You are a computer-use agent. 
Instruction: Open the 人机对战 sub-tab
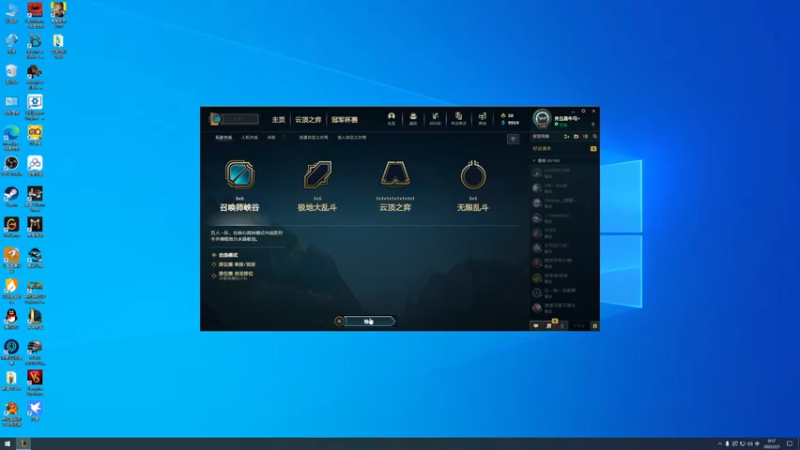click(x=249, y=137)
